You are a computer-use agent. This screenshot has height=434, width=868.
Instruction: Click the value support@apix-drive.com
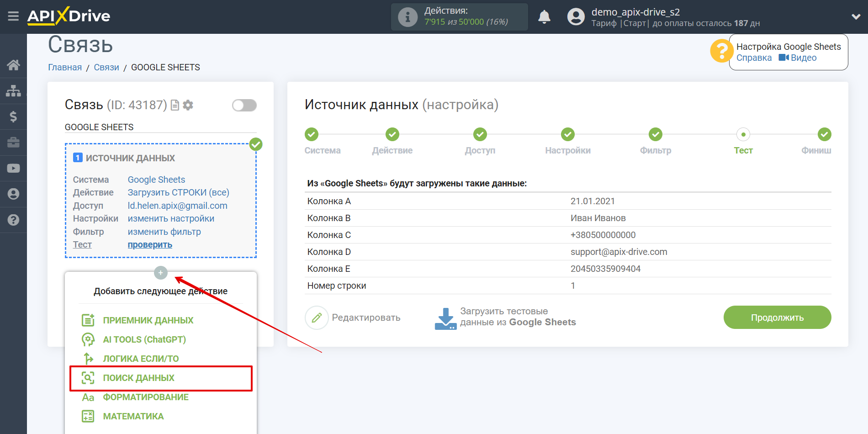(x=619, y=252)
